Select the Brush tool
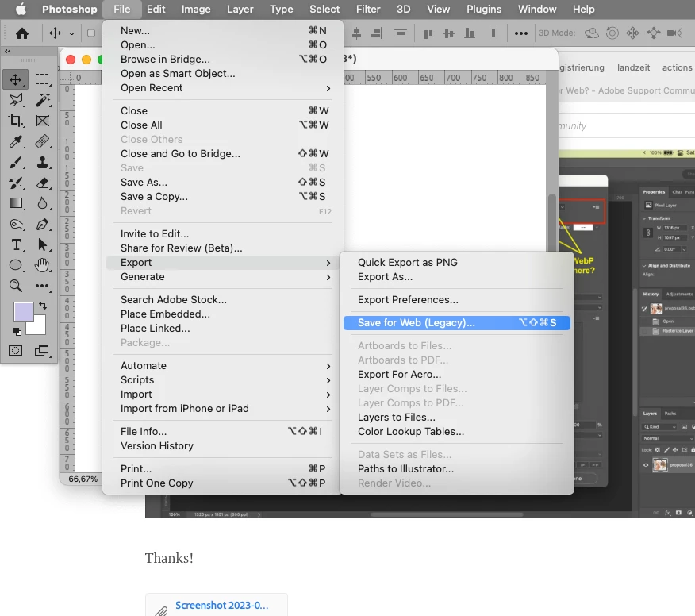 16,162
